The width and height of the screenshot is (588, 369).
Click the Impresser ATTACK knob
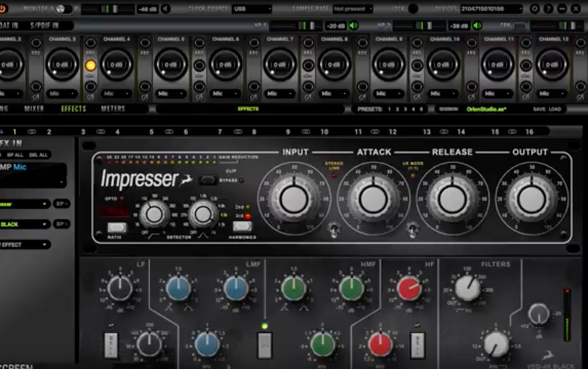point(373,199)
